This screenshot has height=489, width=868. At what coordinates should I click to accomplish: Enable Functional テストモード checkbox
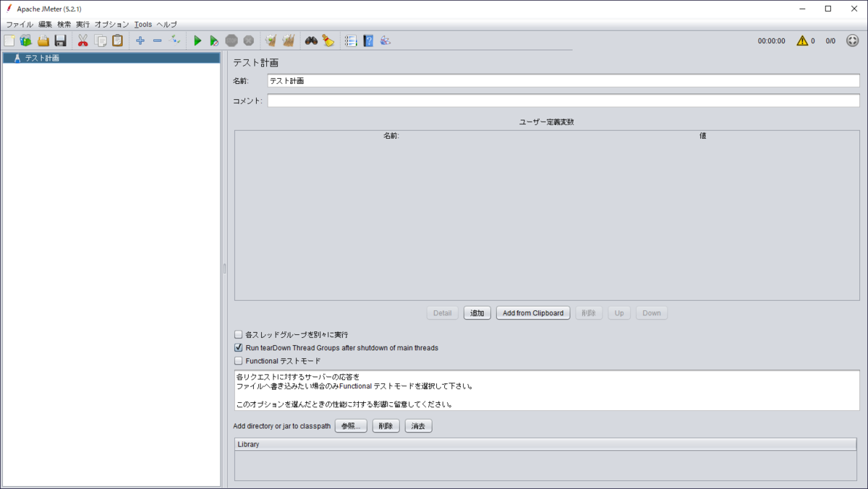pyautogui.click(x=239, y=361)
